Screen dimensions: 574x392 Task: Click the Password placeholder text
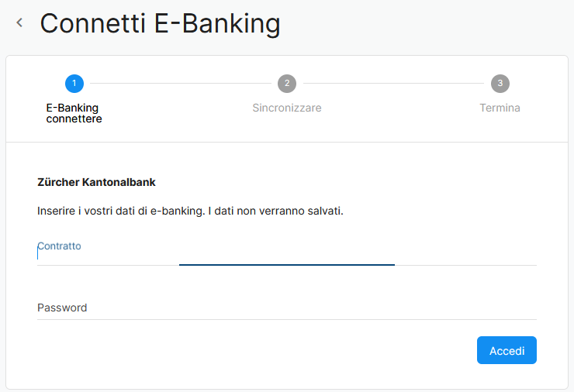tap(62, 308)
